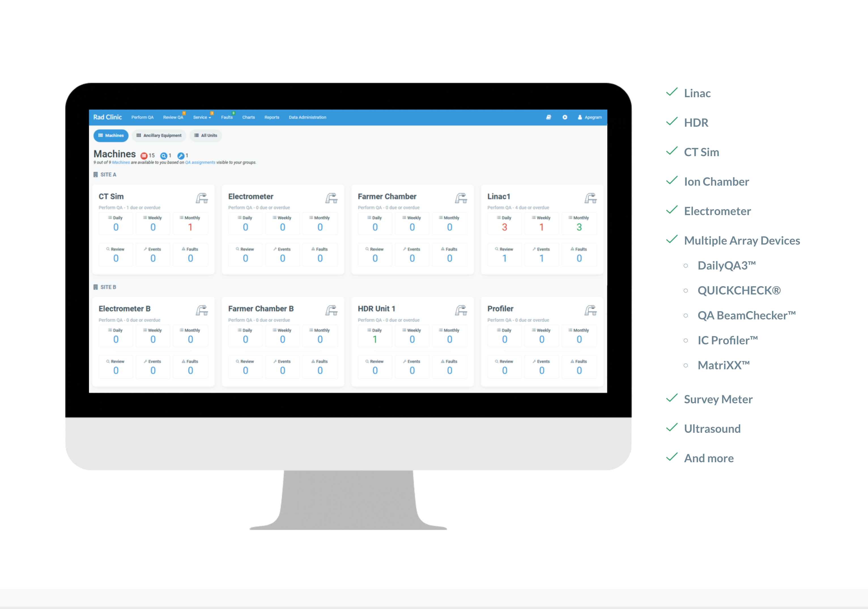The width and height of the screenshot is (868, 611).
Task: Click 'Ultrasound' in the feature list
Action: [712, 429]
